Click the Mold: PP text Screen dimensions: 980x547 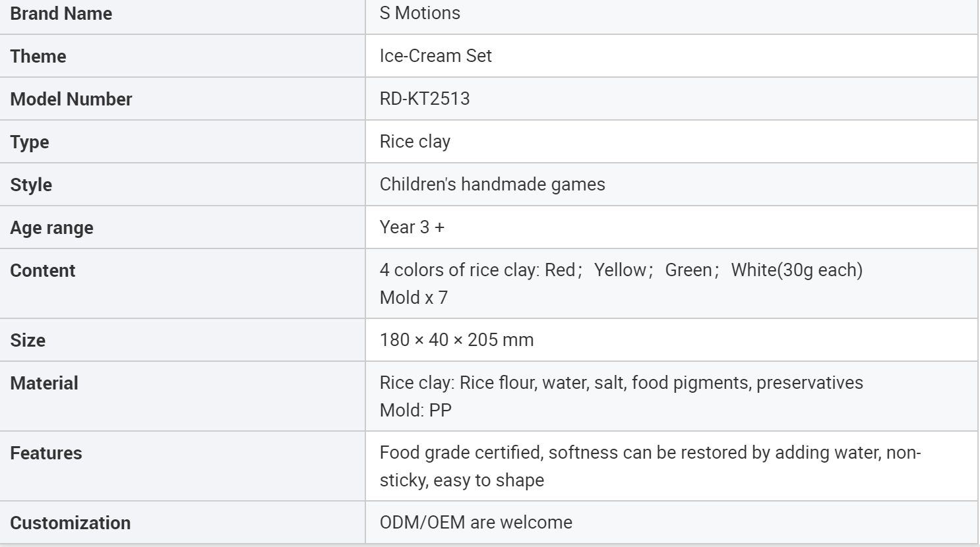pos(415,411)
